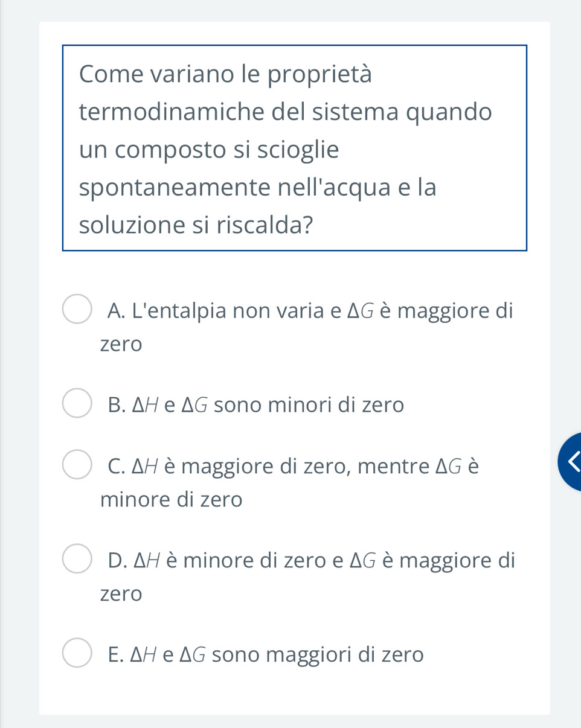581x728 pixels.
Task: Pick radio button for option D
Action: tap(77, 558)
